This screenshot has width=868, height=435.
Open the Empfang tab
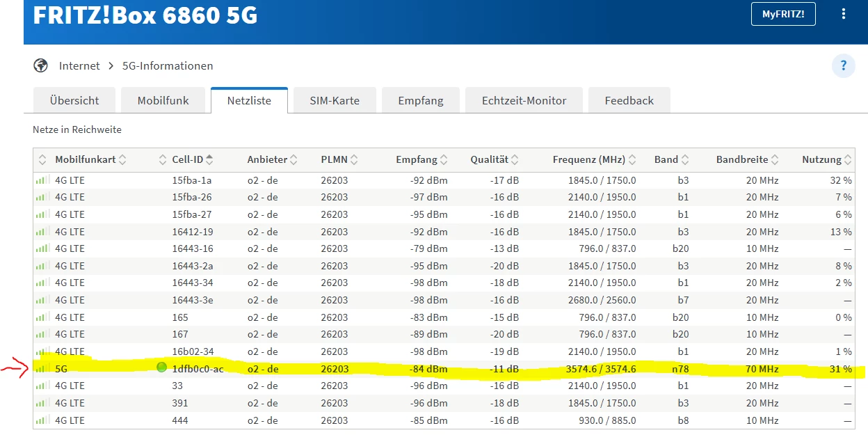(x=421, y=100)
